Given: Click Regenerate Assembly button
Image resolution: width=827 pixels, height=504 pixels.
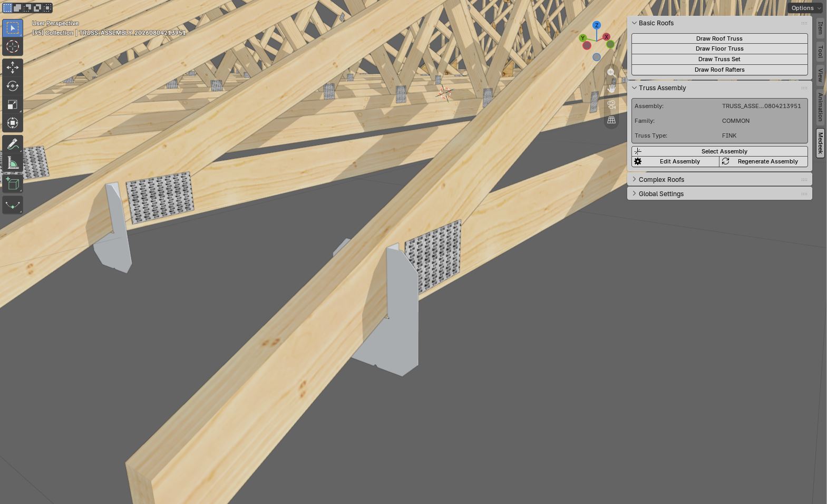Looking at the screenshot, I should 763,161.
